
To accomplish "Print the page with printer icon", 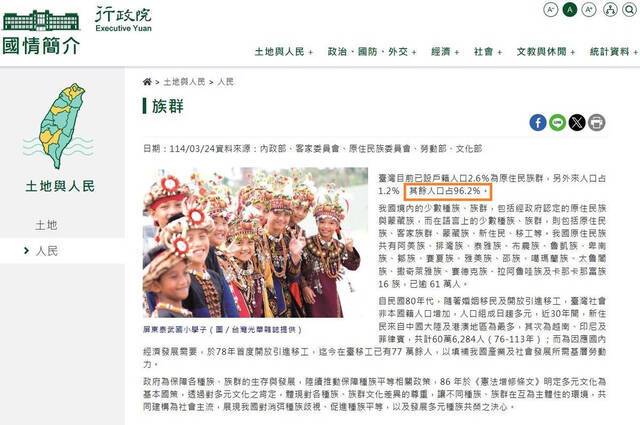I will coord(596,122).
